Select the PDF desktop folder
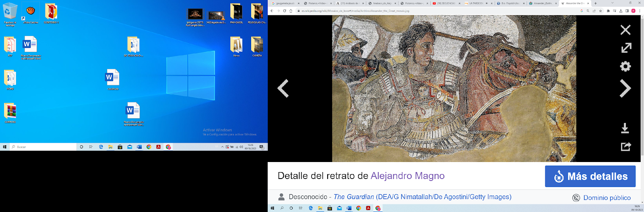644x212 pixels. point(10,47)
